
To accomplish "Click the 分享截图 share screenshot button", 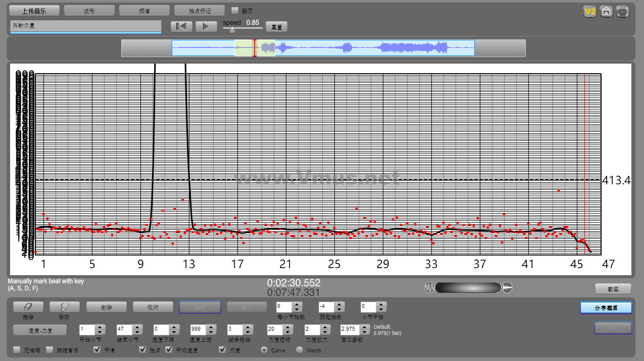I will click(x=606, y=307).
